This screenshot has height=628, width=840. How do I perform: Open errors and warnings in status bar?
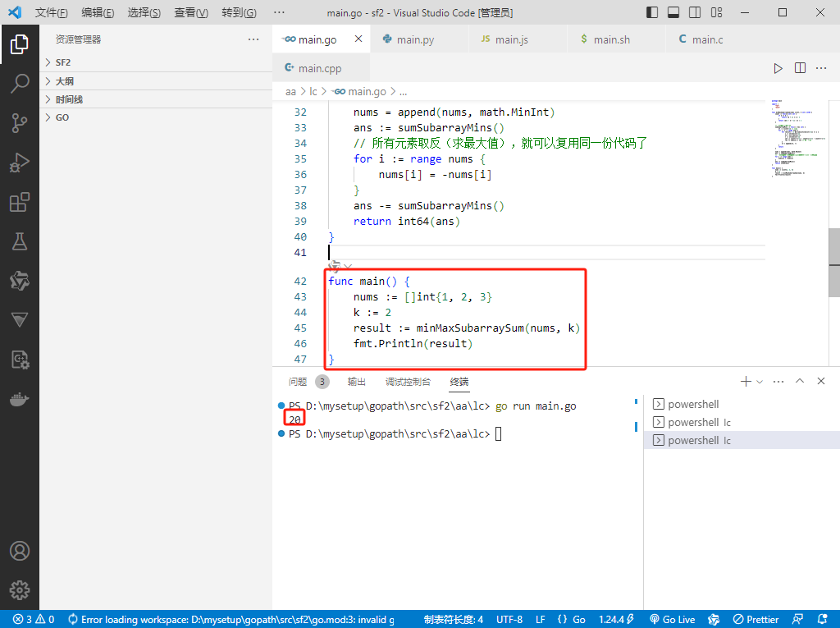tap(34, 620)
